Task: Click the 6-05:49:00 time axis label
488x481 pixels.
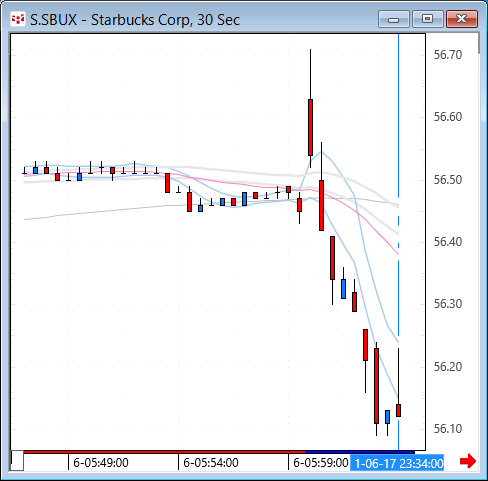Action: pyautogui.click(x=101, y=463)
